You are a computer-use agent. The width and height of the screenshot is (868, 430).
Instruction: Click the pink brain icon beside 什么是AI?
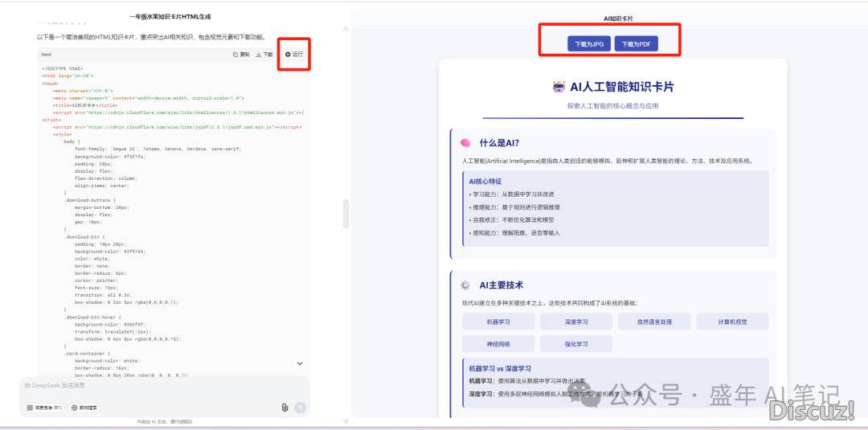(x=465, y=143)
